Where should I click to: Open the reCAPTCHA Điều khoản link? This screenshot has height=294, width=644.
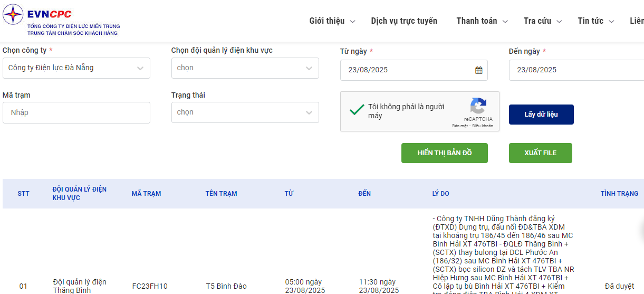click(483, 126)
